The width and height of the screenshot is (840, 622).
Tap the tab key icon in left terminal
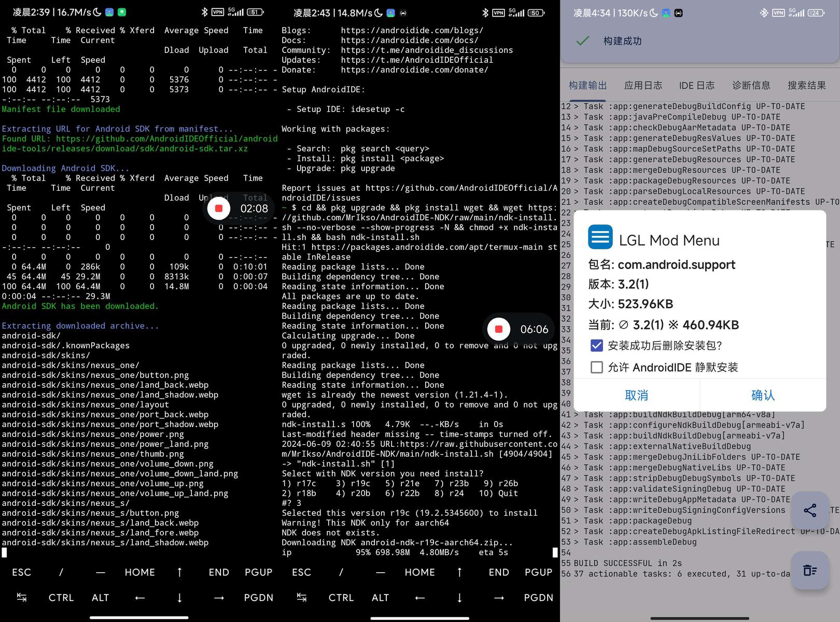[x=21, y=598]
